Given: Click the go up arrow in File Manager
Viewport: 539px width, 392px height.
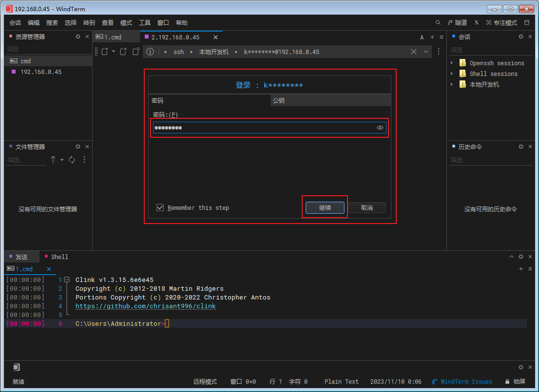Looking at the screenshot, I should [53, 160].
